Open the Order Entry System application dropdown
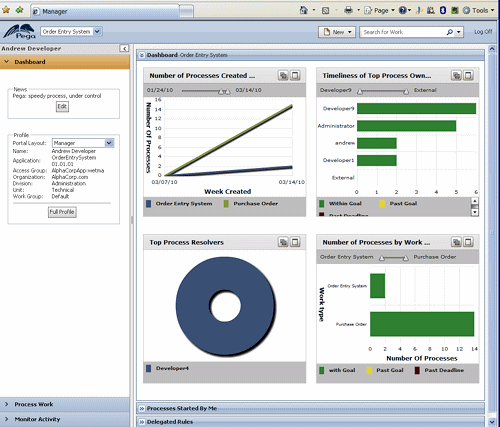Image resolution: width=500 pixels, height=427 pixels. pos(71,32)
